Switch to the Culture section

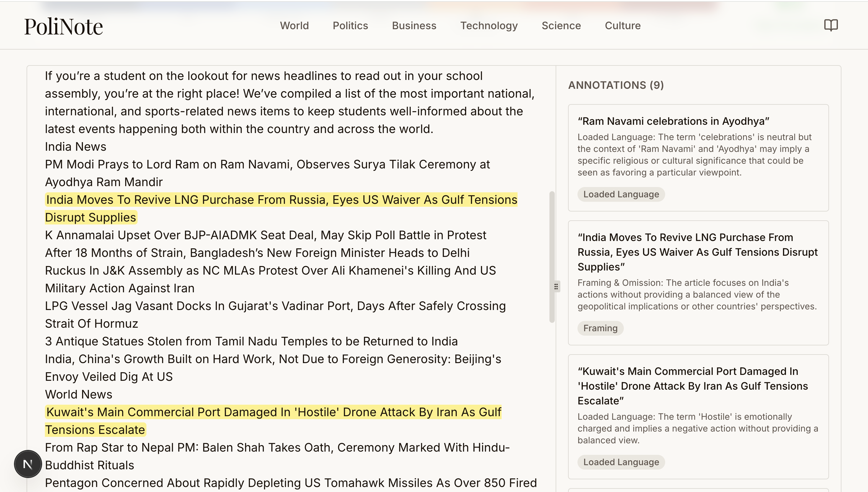point(623,26)
